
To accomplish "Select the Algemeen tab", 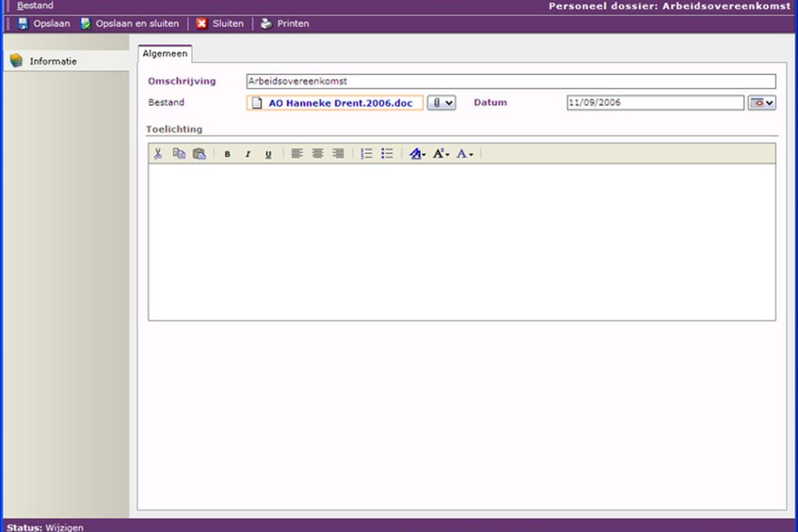I will pos(165,54).
